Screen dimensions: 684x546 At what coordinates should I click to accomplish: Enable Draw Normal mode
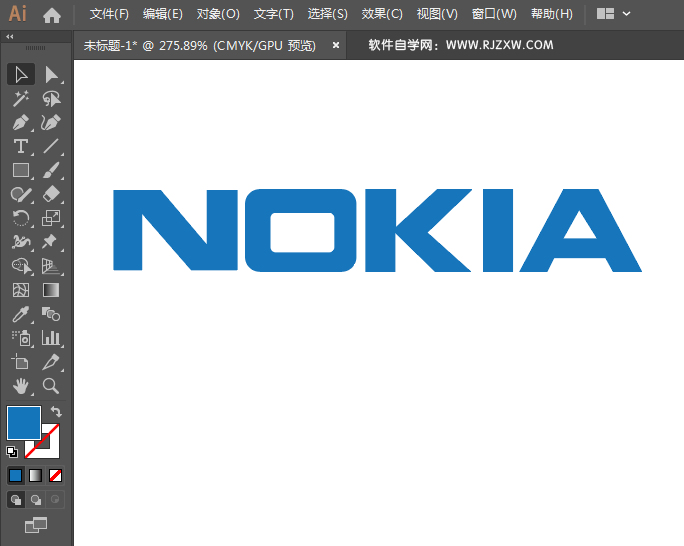[x=16, y=500]
